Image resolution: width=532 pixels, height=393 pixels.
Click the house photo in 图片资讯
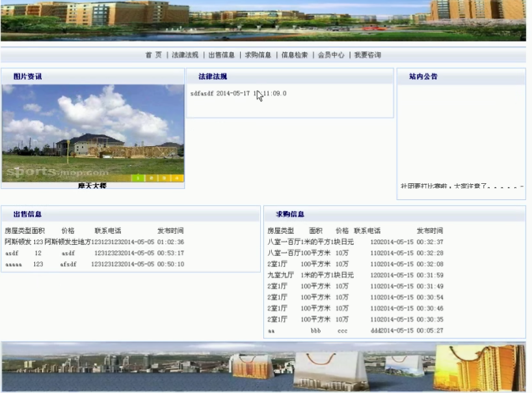click(x=93, y=133)
